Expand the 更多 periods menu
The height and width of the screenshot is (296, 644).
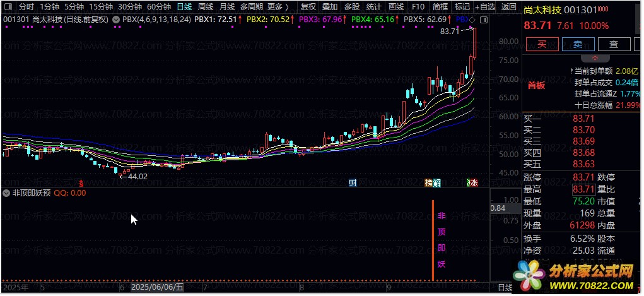coord(278,7)
